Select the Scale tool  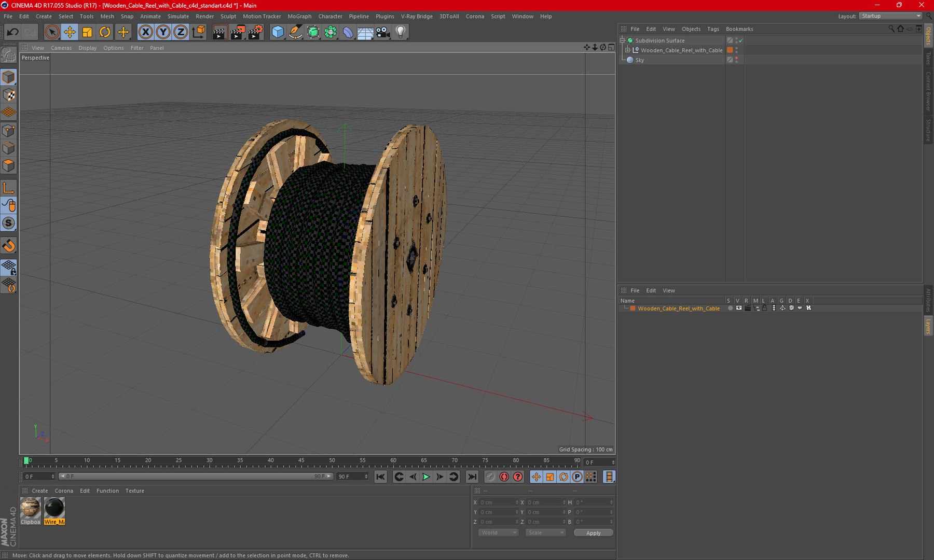pyautogui.click(x=87, y=32)
